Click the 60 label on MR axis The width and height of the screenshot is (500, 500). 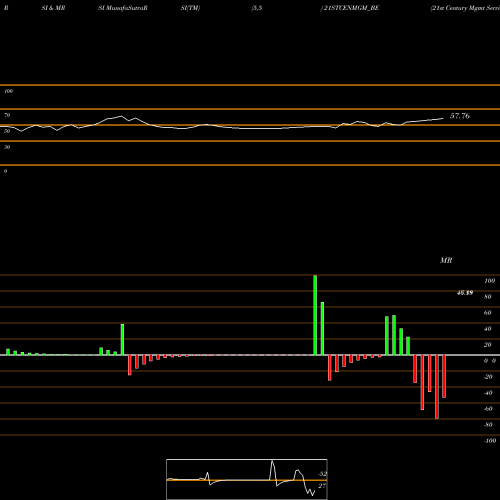tap(488, 313)
